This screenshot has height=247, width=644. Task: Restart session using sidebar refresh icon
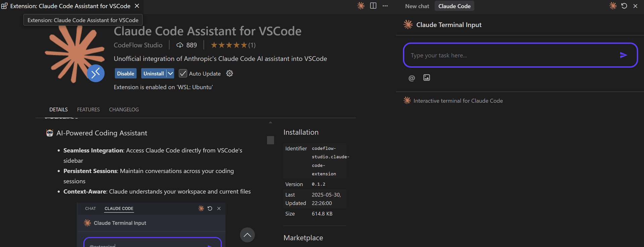pyautogui.click(x=624, y=6)
